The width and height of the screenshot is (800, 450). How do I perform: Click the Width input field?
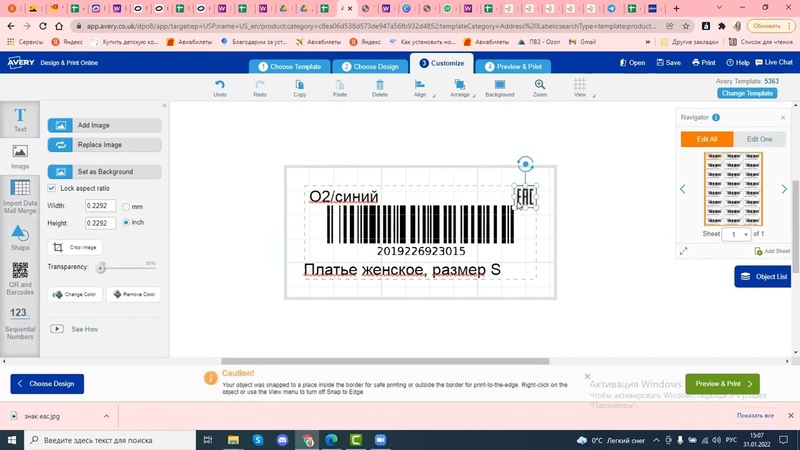coord(100,206)
